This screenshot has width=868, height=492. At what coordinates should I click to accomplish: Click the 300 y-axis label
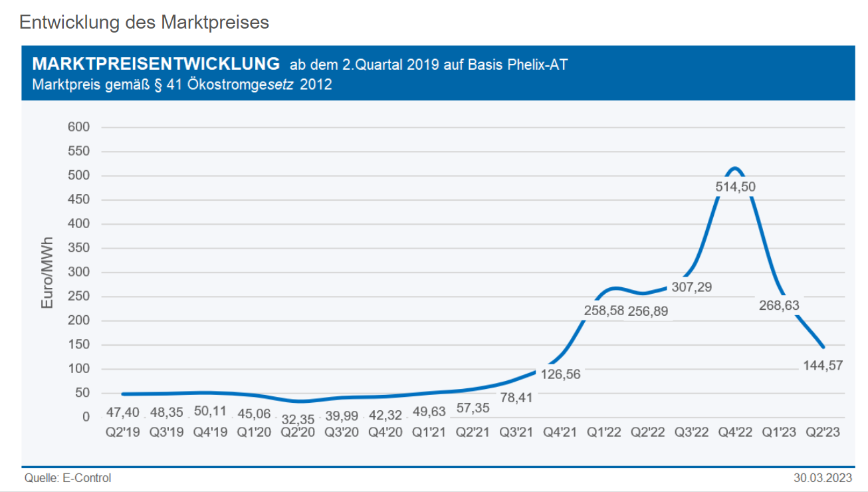(x=78, y=272)
